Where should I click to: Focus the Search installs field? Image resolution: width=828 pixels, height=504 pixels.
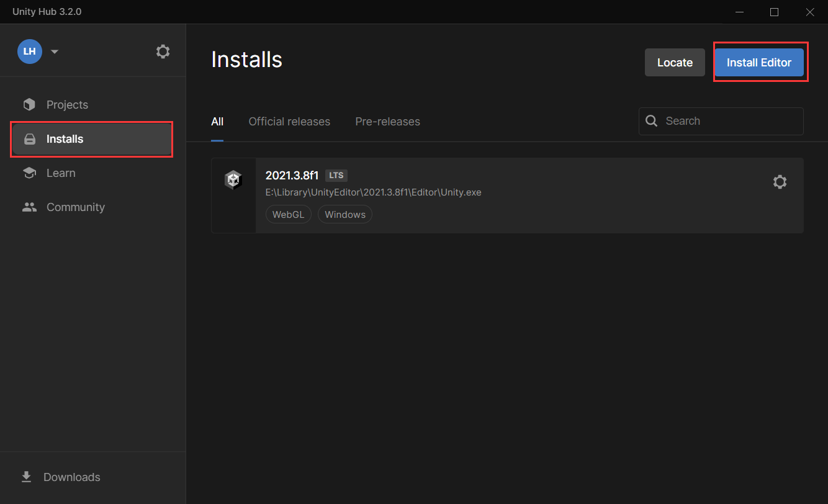(721, 121)
